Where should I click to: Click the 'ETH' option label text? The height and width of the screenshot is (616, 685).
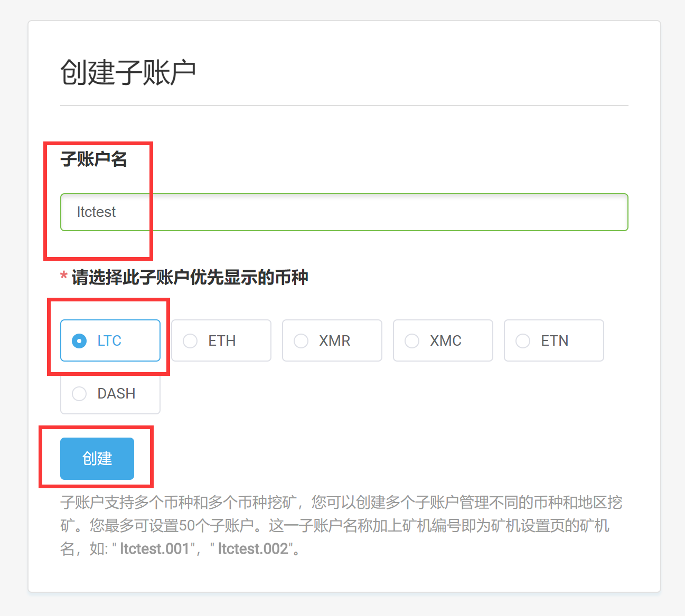tap(222, 341)
